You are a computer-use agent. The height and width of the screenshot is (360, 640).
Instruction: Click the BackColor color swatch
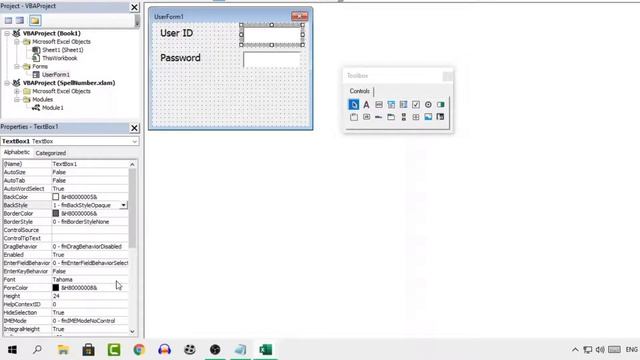[x=56, y=197]
